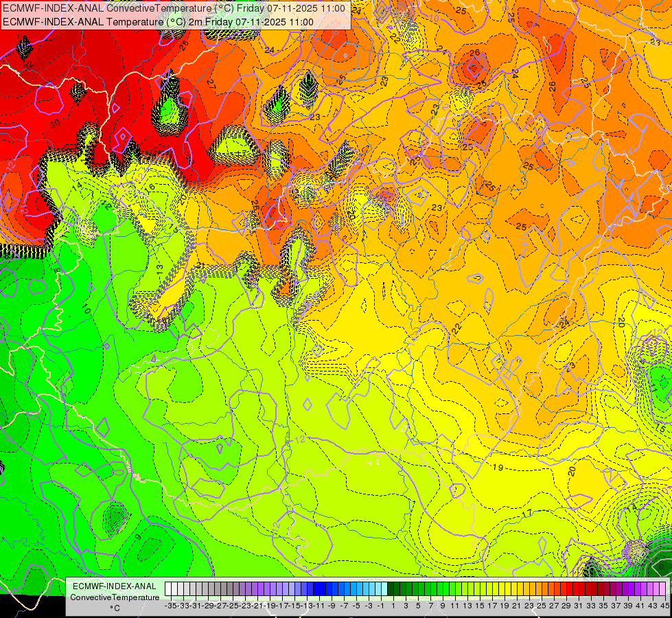Screen dimensions: 672x618
Task: Click legend scale value '11'
Action: click(x=454, y=606)
